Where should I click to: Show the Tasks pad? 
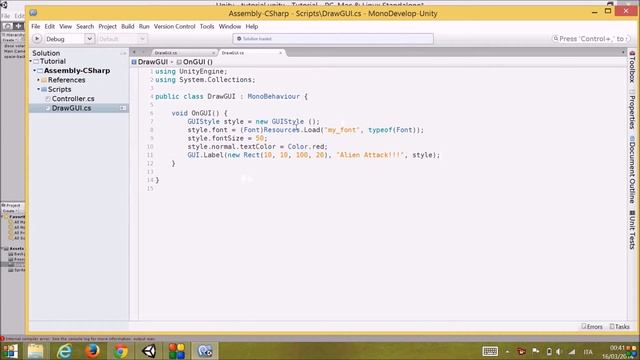[620, 327]
